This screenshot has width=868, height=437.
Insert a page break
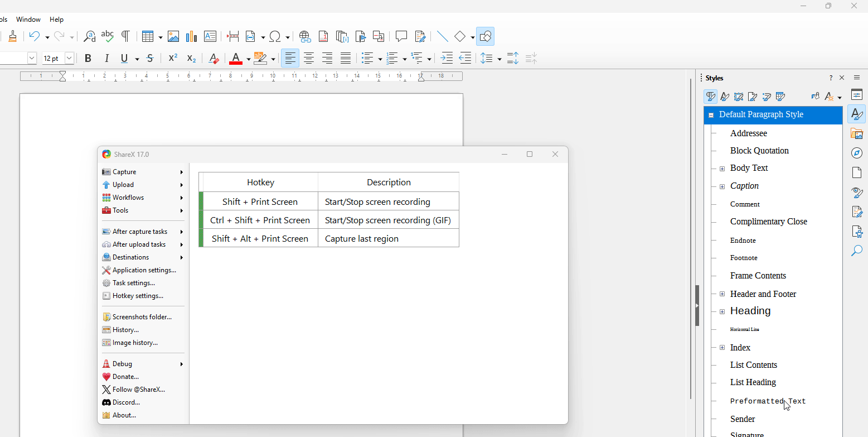233,37
